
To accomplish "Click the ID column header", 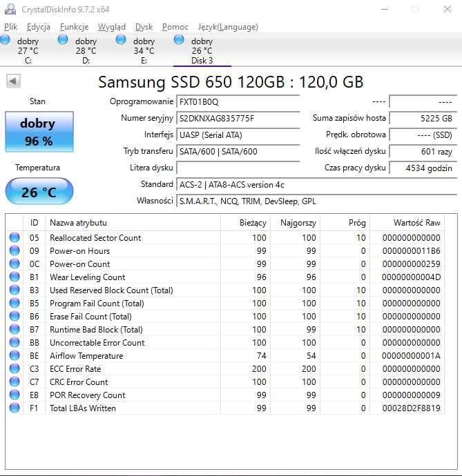I will pyautogui.click(x=34, y=223).
